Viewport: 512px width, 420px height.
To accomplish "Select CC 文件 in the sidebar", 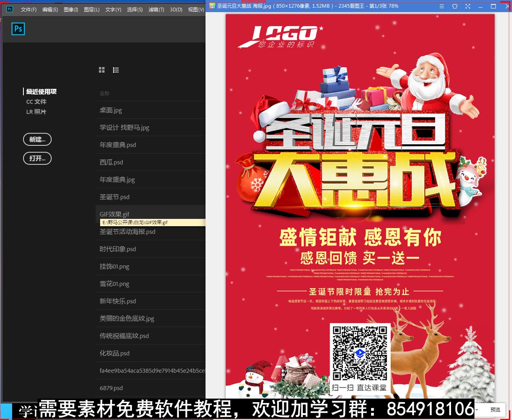I will 36,101.
